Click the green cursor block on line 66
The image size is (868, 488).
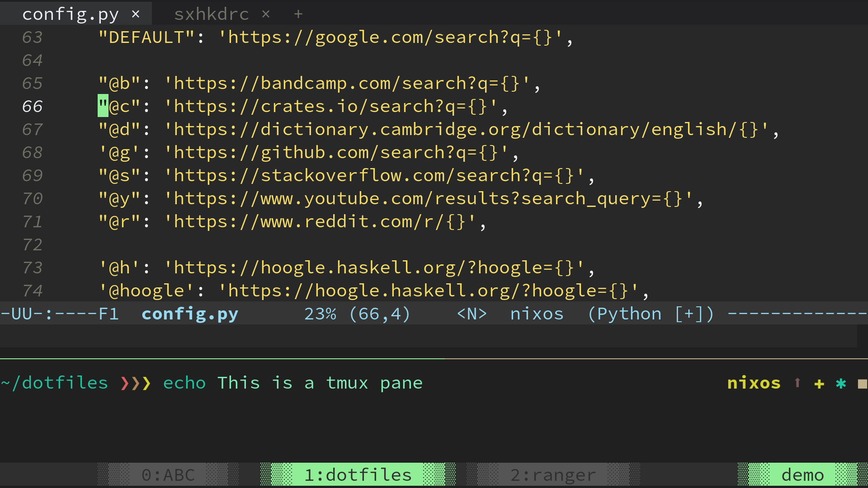[103, 106]
